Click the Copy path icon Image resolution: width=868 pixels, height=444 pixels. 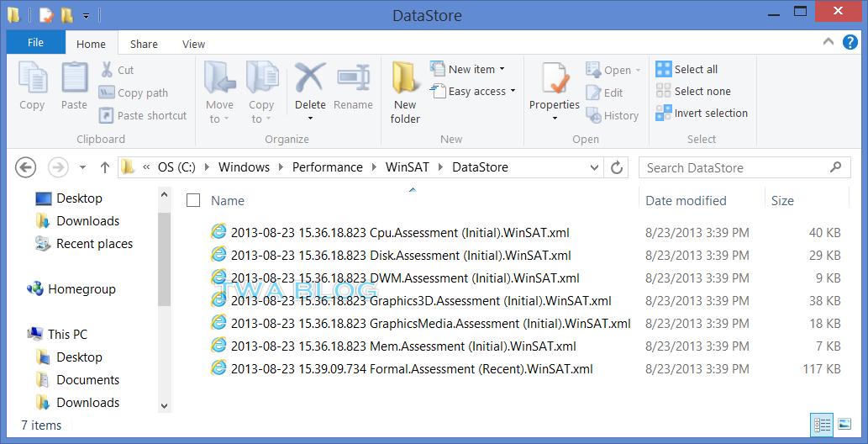106,92
